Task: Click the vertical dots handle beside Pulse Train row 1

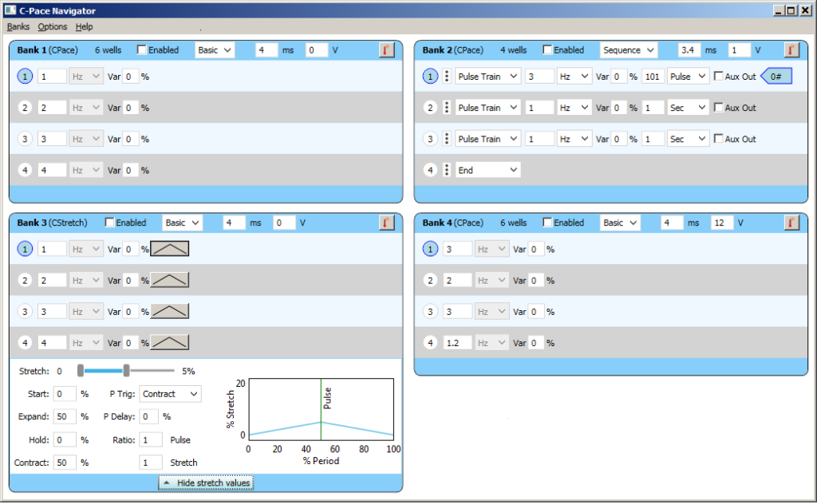Action: coord(446,76)
